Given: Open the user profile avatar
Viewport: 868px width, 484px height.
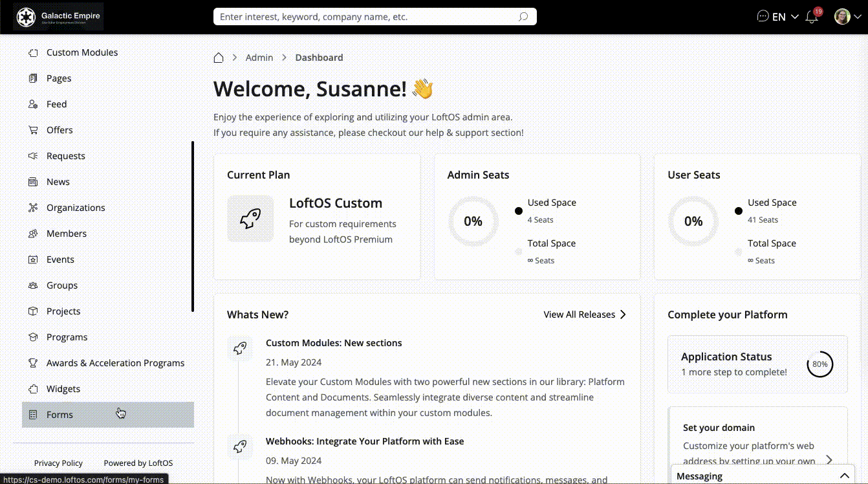Looking at the screenshot, I should pyautogui.click(x=842, y=17).
